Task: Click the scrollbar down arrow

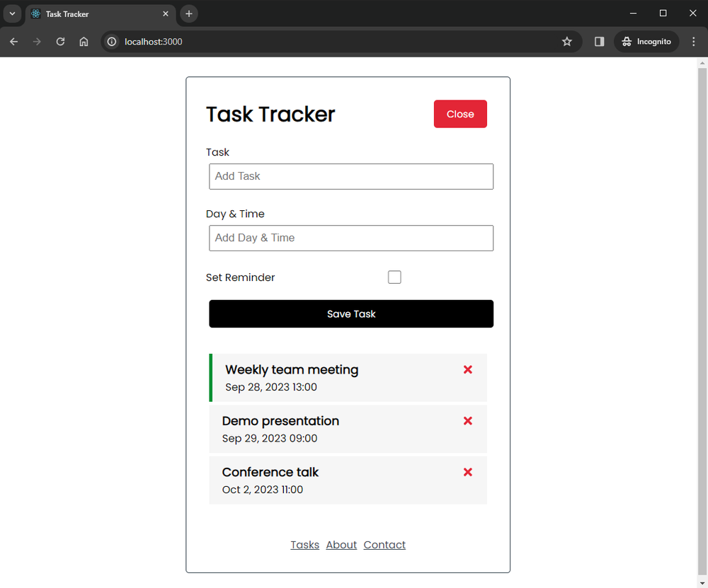Action: (x=702, y=584)
